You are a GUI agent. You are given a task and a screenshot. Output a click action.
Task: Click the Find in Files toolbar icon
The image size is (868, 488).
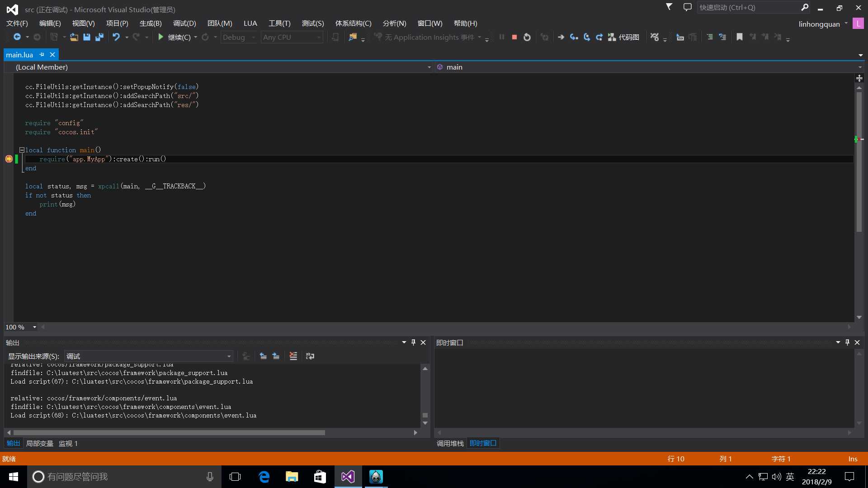pyautogui.click(x=353, y=37)
